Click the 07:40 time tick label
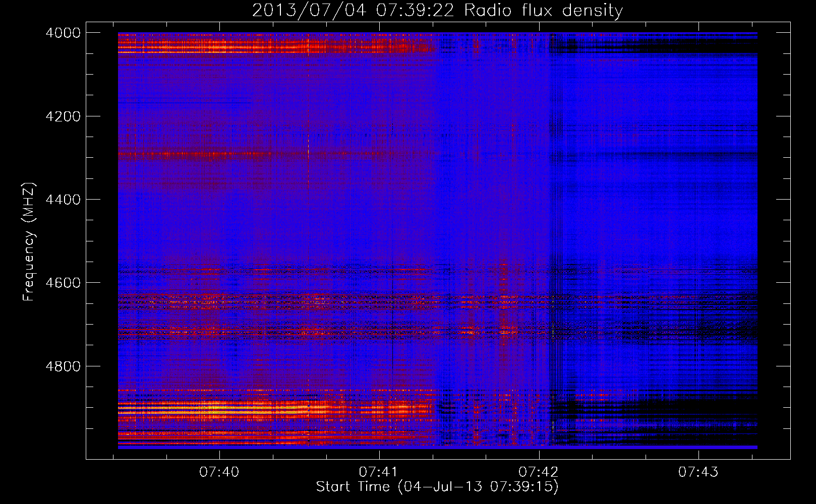Image resolution: width=816 pixels, height=504 pixels. coord(219,472)
